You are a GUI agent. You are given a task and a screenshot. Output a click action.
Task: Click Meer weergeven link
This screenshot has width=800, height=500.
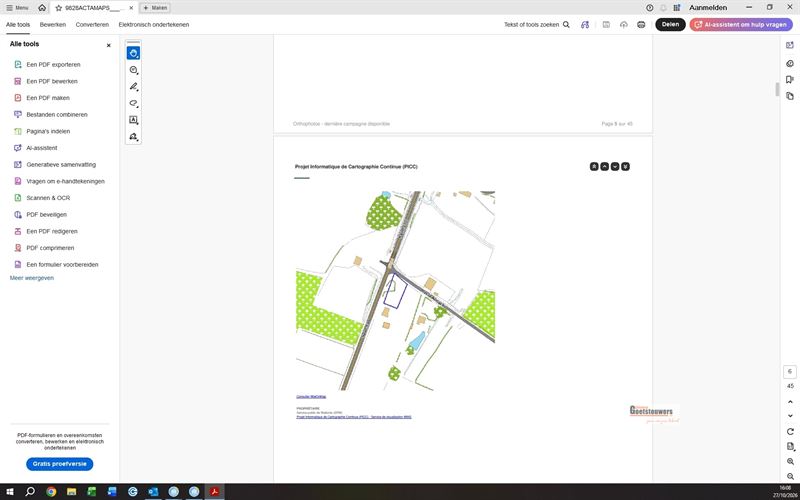click(32, 278)
